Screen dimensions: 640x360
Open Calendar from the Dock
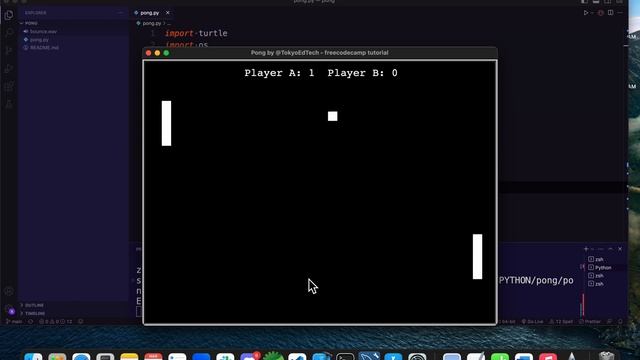(x=153, y=356)
